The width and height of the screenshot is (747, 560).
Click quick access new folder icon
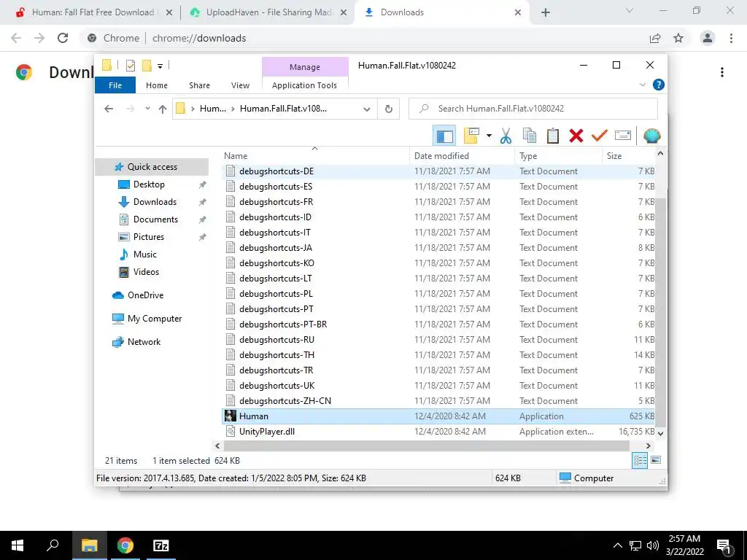[x=147, y=65]
